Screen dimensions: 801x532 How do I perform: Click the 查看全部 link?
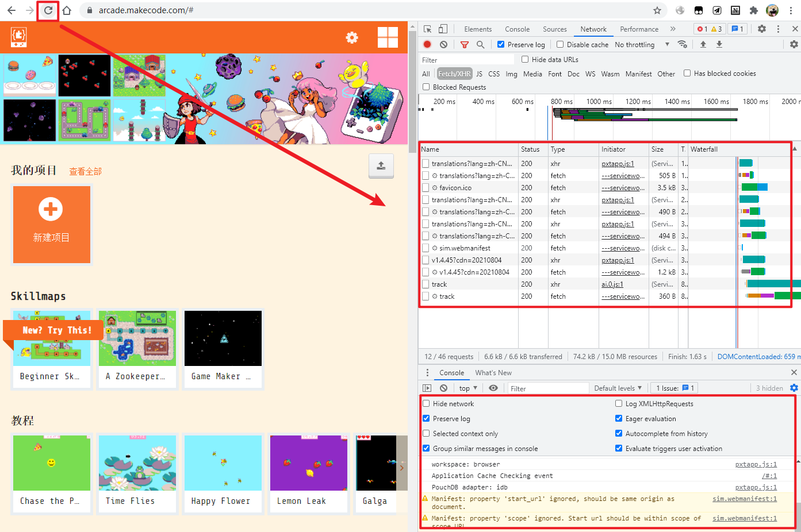click(85, 171)
